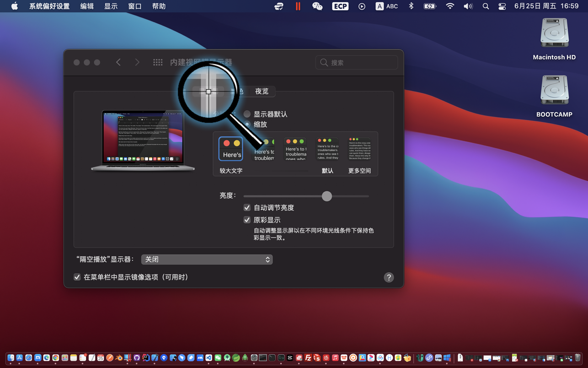Image resolution: width=588 pixels, height=368 pixels.
Task: Open FileZilla from the Dock
Action: pyautogui.click(x=308, y=358)
